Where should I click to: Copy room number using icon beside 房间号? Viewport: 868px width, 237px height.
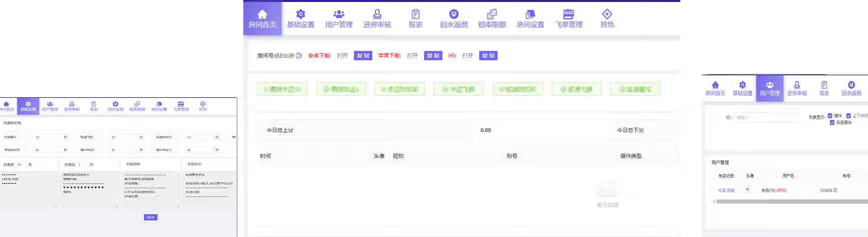(299, 56)
